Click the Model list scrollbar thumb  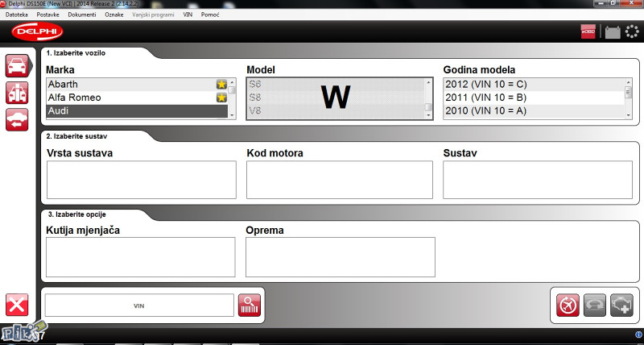tap(428, 107)
